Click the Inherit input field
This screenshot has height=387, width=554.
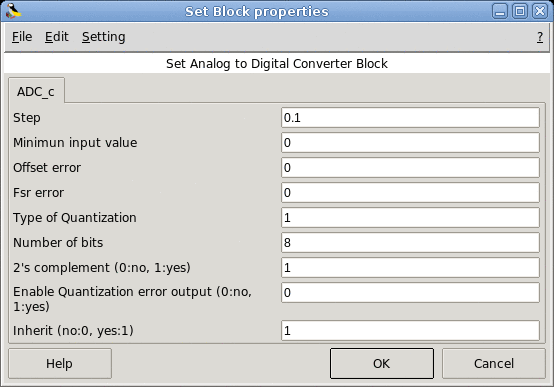point(410,330)
